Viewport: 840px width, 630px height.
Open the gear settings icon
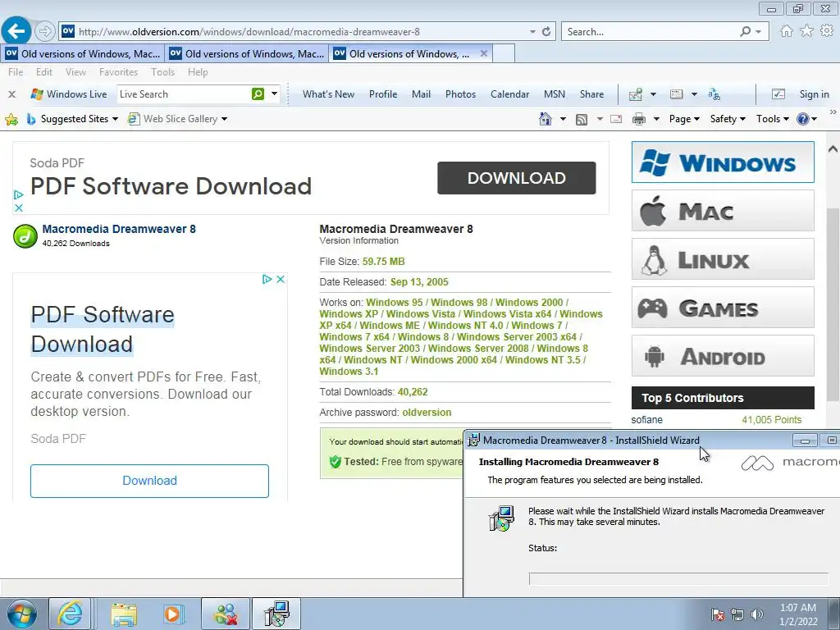(827, 31)
